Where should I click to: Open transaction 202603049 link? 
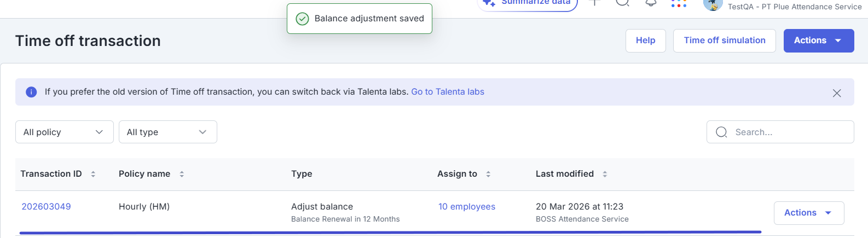(x=46, y=207)
